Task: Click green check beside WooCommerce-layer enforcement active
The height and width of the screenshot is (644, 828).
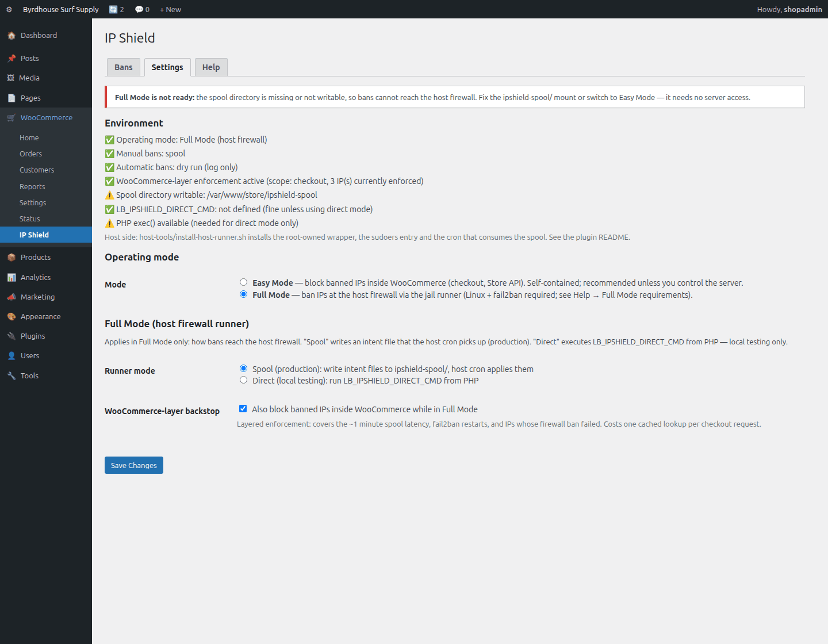Action: 109,182
